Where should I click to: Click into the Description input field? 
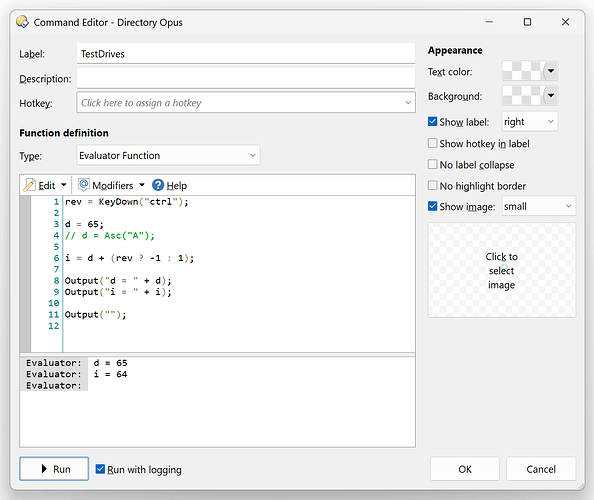click(x=246, y=78)
